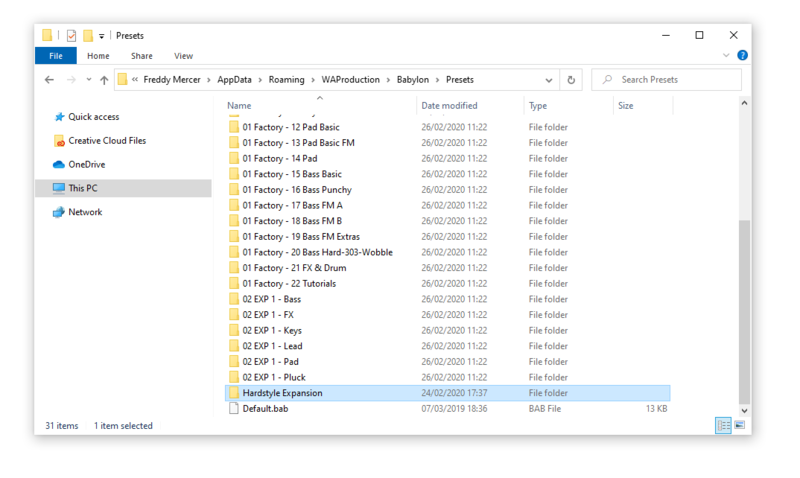Screen dimensions: 800x478
Task: Sort files by the Date modified column
Action: [449, 105]
